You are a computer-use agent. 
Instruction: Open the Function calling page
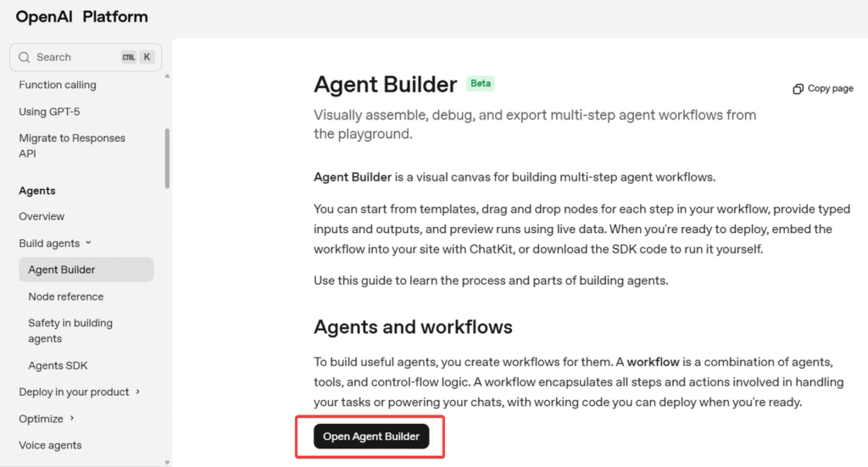(58, 85)
